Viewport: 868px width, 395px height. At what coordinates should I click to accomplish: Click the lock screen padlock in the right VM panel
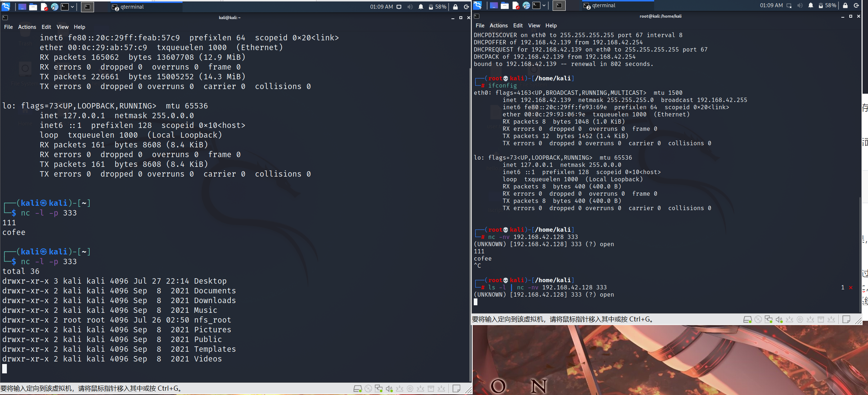point(845,5)
